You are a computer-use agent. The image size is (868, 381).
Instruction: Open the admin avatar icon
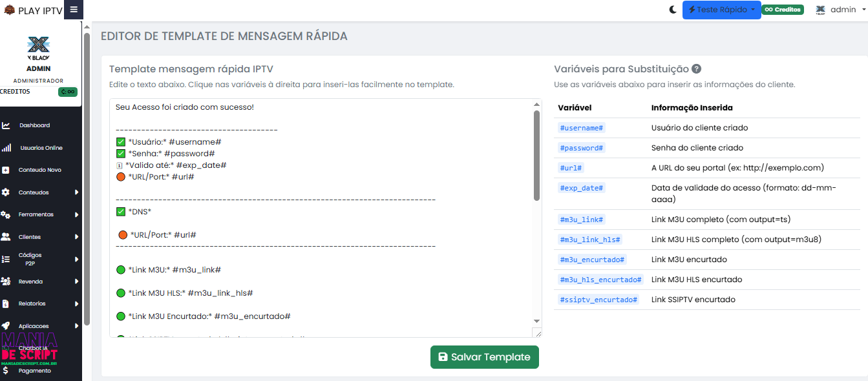tap(820, 10)
